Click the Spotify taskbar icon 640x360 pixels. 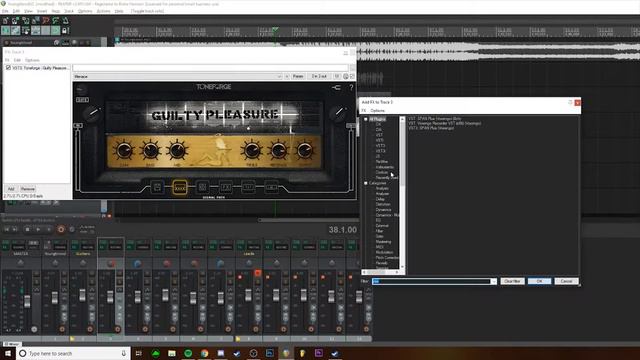coord(188,353)
